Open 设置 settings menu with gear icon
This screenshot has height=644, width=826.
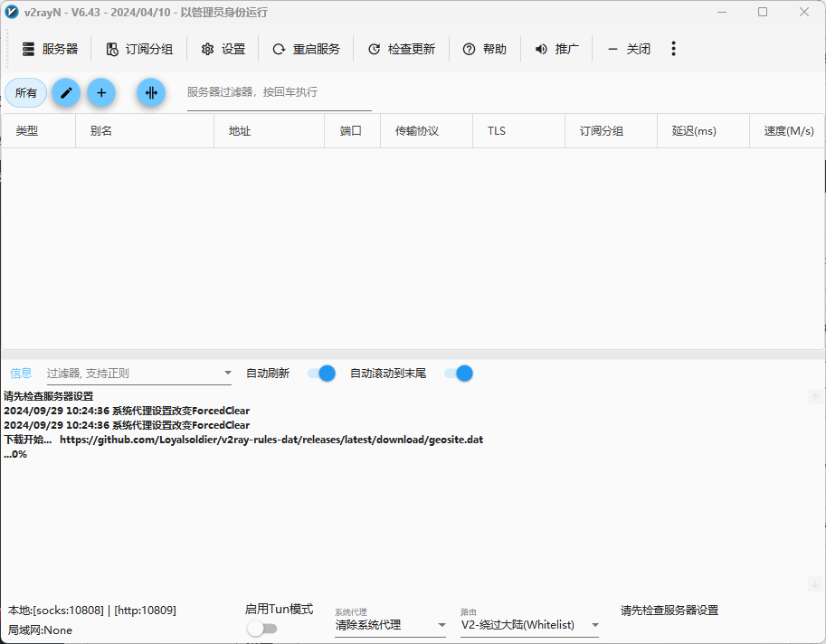coord(223,49)
